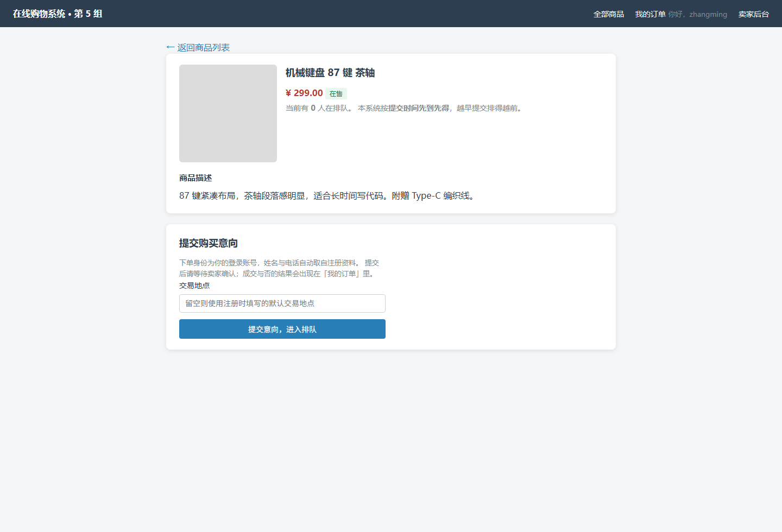
Task: Go to 我的订单 in the navbar
Action: pos(650,14)
